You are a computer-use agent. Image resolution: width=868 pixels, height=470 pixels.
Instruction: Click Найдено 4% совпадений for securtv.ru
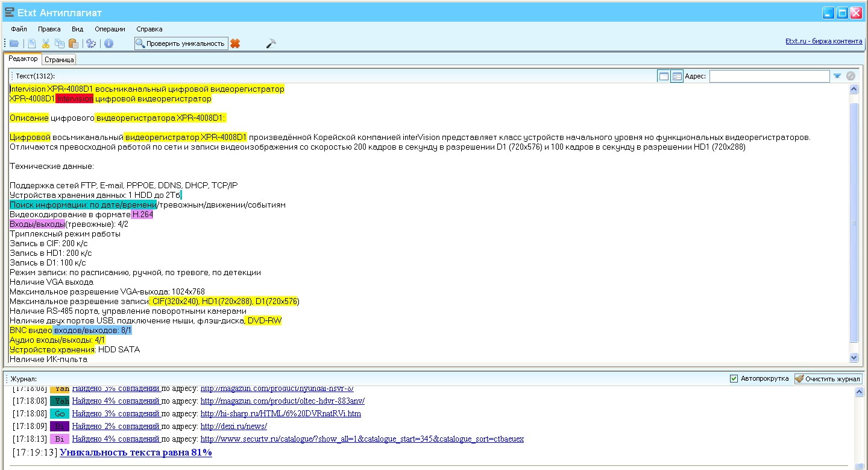click(116, 439)
